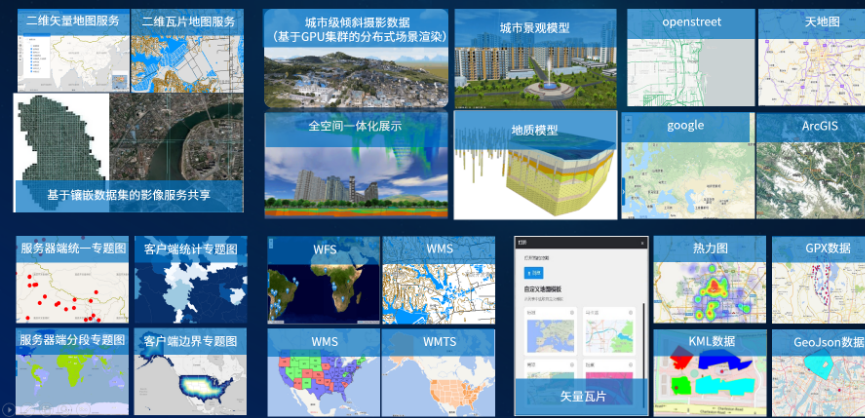Click the three-dots more options circle icon
This screenshot has height=418, width=865.
pos(83,410)
